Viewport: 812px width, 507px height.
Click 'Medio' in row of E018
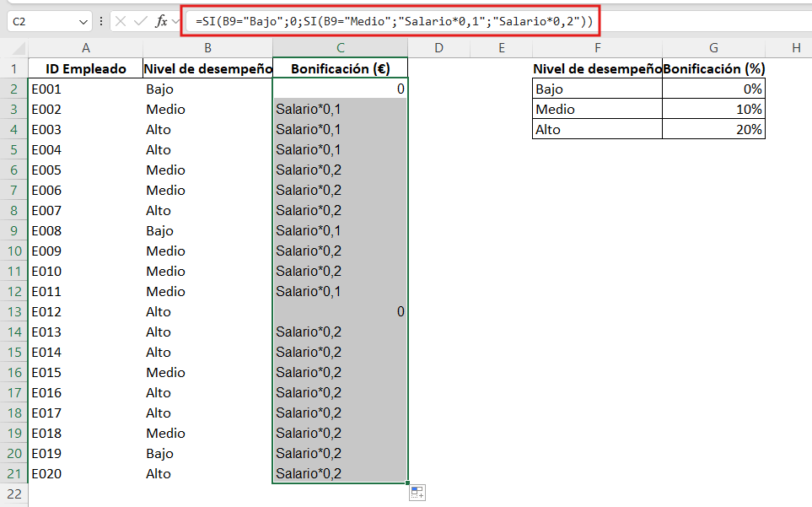[207, 434]
